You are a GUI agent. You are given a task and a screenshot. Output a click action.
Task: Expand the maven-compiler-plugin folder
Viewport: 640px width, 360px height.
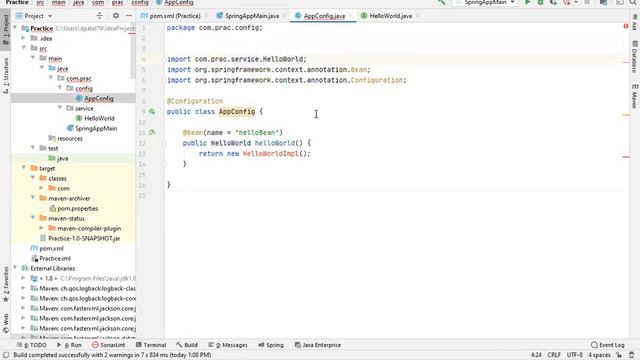tap(42, 228)
